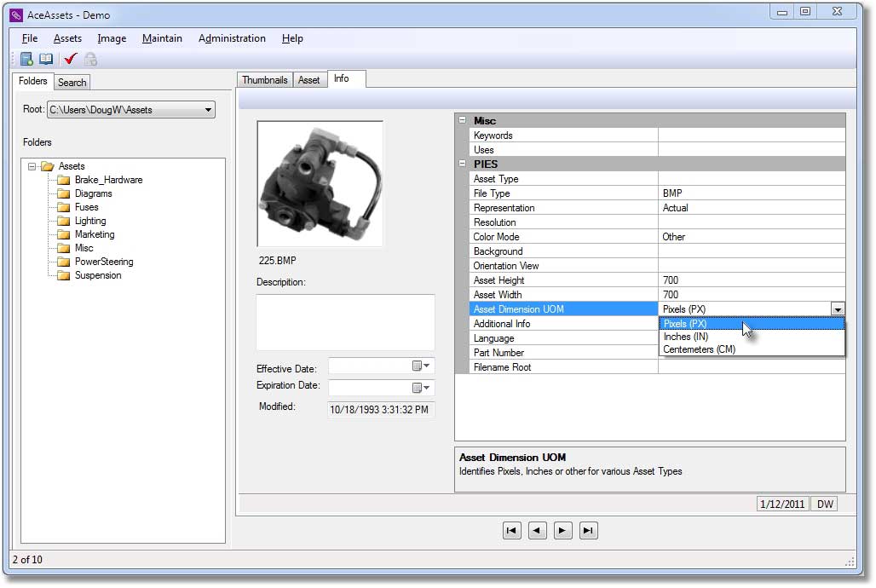Image resolution: width=876 pixels, height=588 pixels.
Task: Jump to the first asset record
Action: [x=511, y=530]
